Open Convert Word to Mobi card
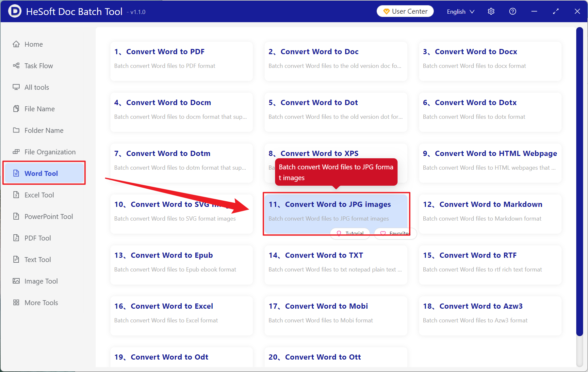 click(x=336, y=316)
